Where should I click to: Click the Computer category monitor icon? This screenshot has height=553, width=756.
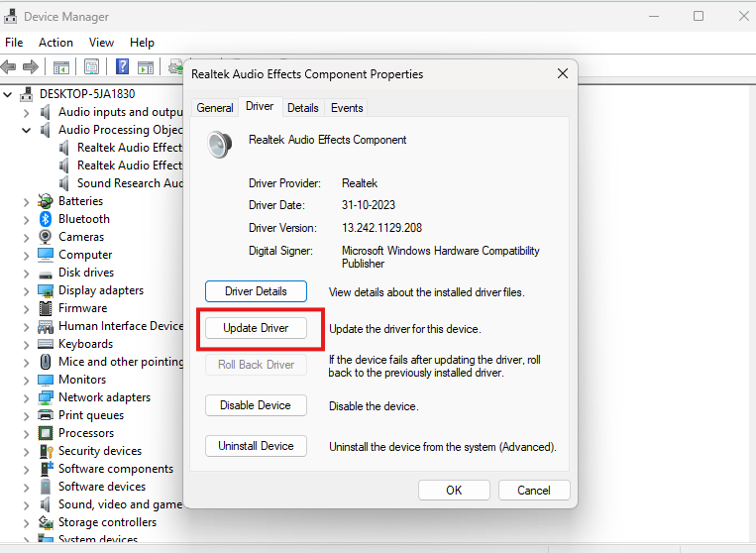click(46, 255)
